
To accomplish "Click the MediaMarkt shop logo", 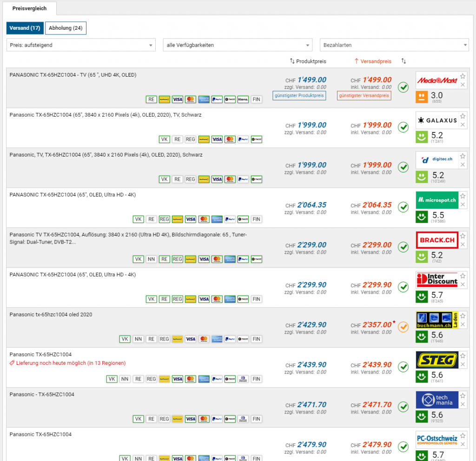I will [x=437, y=80].
